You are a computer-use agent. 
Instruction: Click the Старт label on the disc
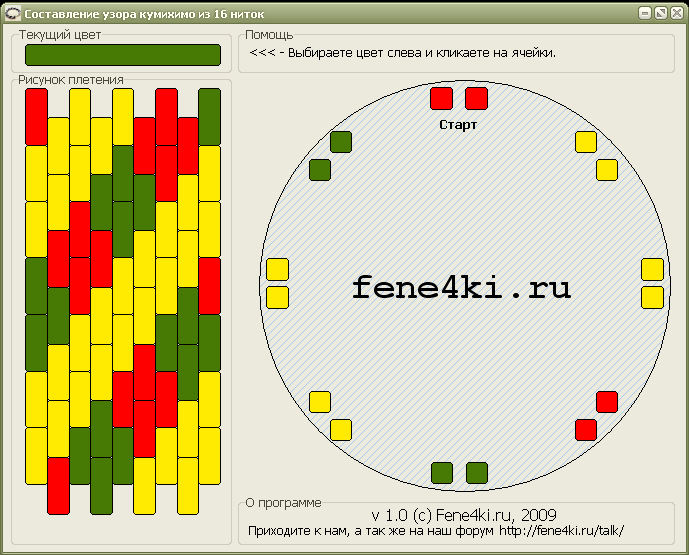click(458, 125)
